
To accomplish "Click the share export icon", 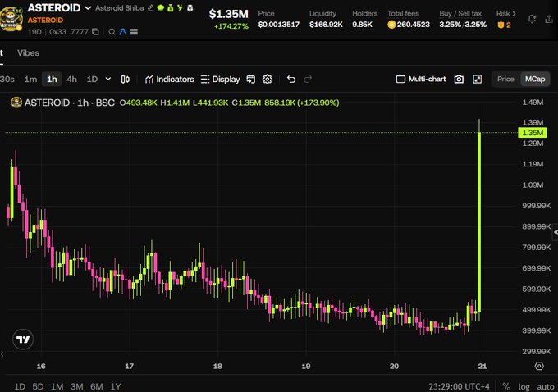I will [x=549, y=19].
